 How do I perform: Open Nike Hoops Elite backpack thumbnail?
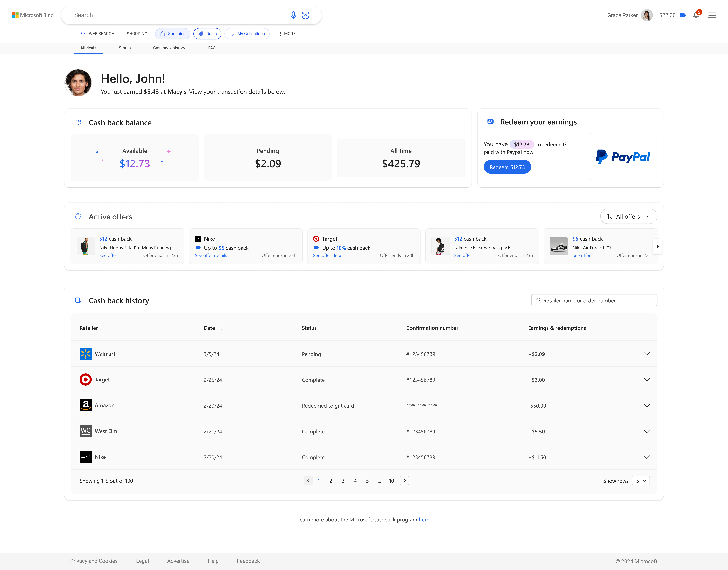click(86, 246)
